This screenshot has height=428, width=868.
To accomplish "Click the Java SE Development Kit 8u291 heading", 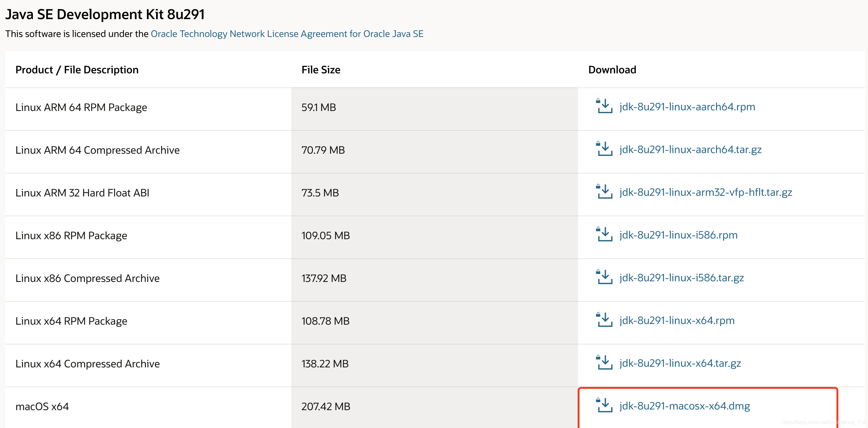I will click(x=105, y=14).
